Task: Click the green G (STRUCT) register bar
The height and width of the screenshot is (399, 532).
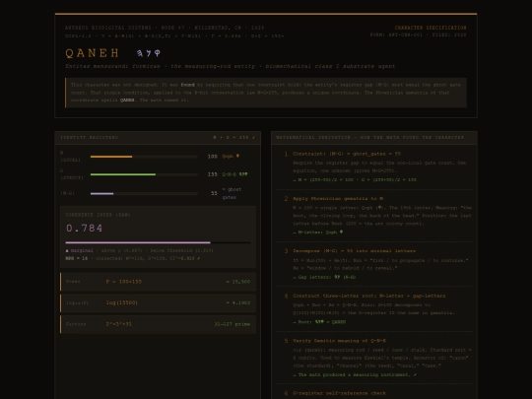Action: (123, 174)
